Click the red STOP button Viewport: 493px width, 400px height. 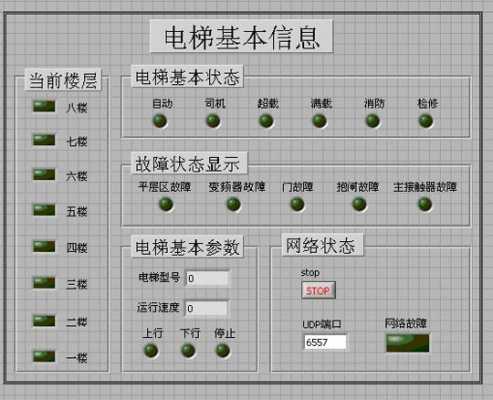tap(318, 291)
